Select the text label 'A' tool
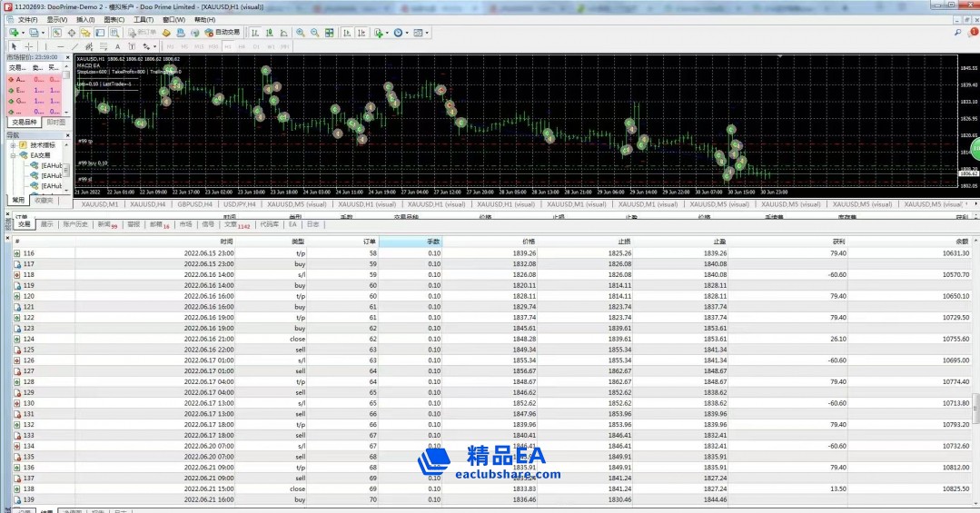The height and width of the screenshot is (513, 980). click(x=115, y=45)
